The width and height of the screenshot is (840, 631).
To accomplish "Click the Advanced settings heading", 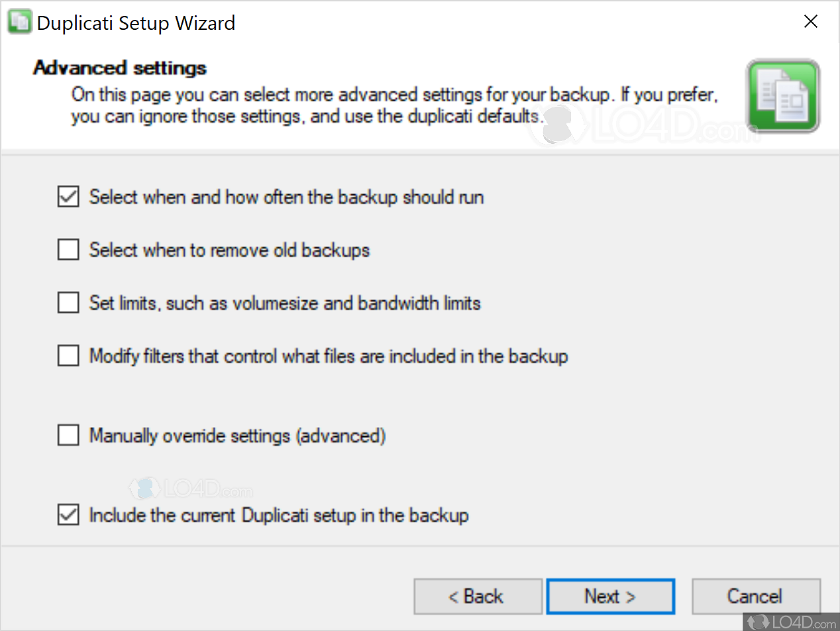I will point(120,68).
